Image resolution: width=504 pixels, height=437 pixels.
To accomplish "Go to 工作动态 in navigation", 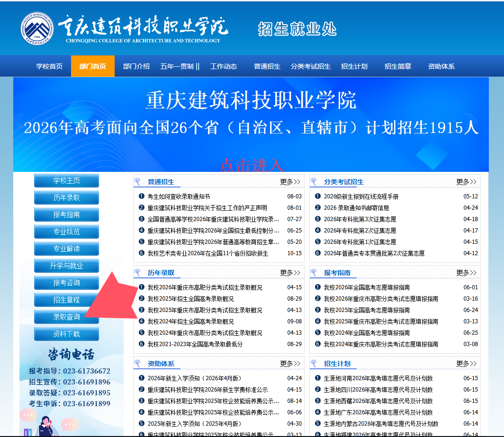I will 224,66.
